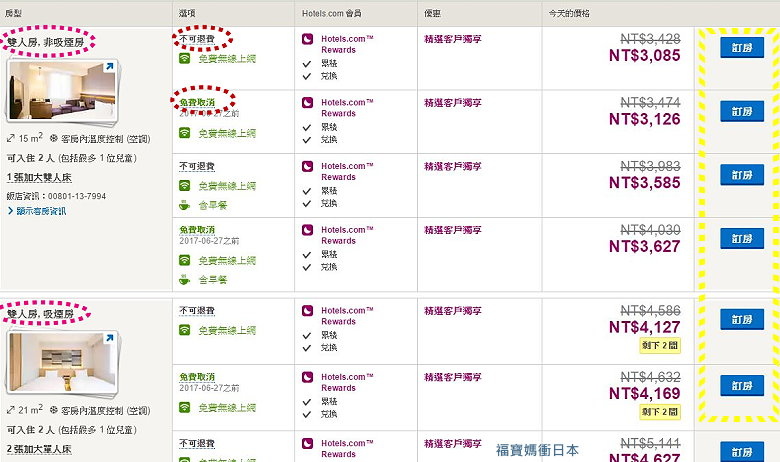780x462 pixels.
Task: Click Wi-Fi icon in the NT$3,085 row
Action: point(185,58)
